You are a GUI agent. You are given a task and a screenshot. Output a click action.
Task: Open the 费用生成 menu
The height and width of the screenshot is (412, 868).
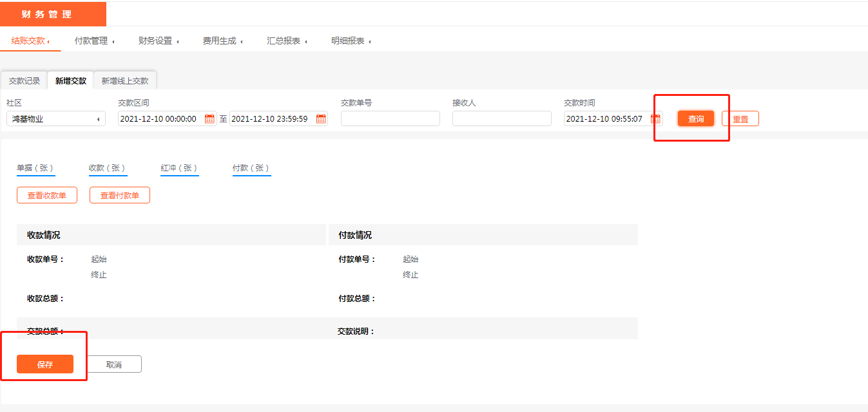point(222,41)
